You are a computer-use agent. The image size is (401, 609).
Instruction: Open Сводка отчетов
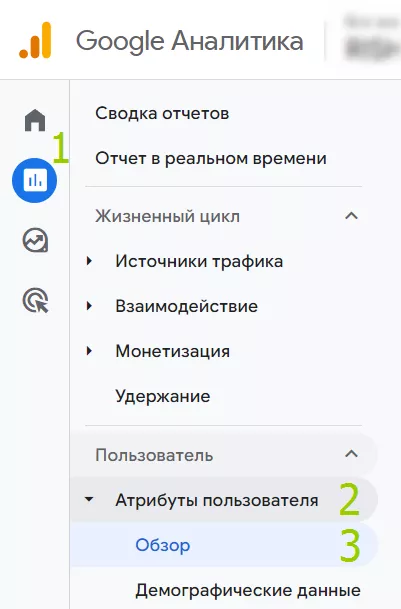[x=162, y=113]
